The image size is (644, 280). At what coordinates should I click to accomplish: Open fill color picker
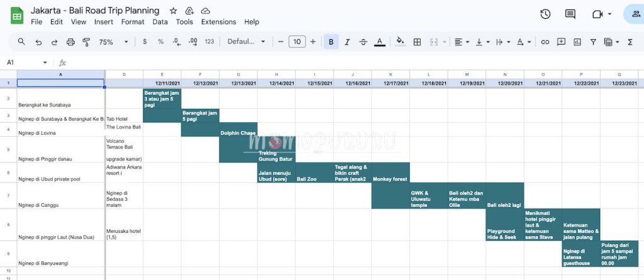click(x=400, y=42)
